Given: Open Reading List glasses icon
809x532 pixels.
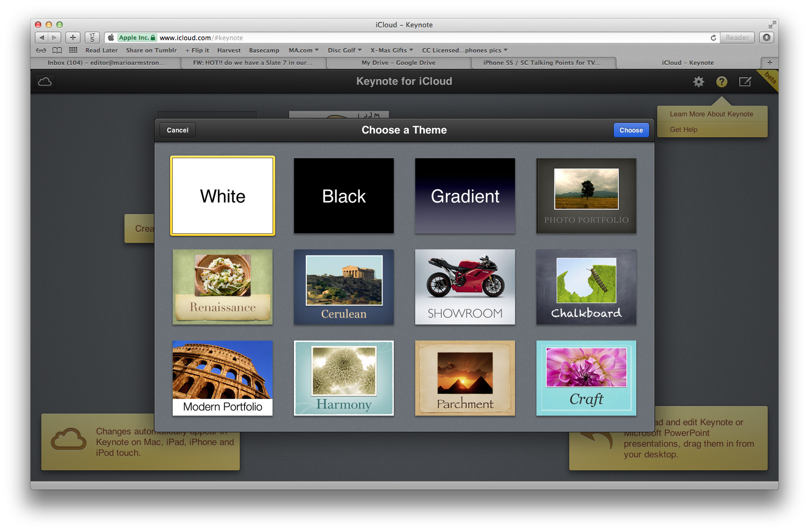Looking at the screenshot, I should pyautogui.click(x=41, y=50).
